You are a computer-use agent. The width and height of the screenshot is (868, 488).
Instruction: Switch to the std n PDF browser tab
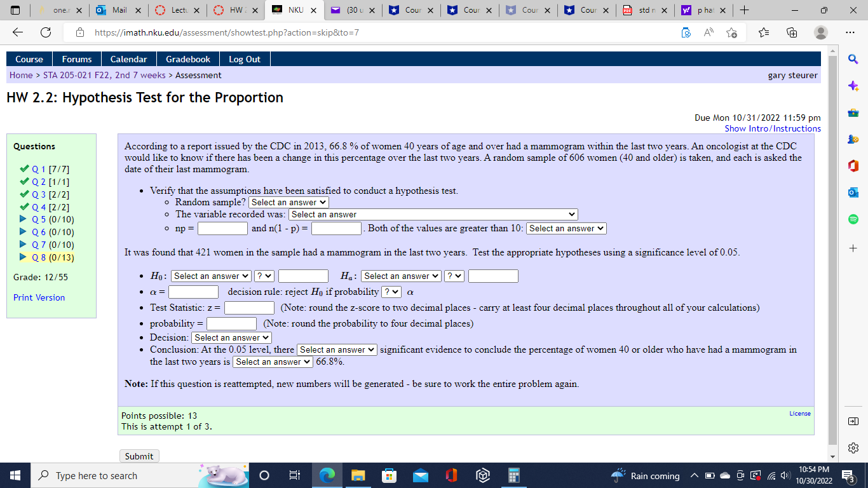pyautogui.click(x=645, y=10)
